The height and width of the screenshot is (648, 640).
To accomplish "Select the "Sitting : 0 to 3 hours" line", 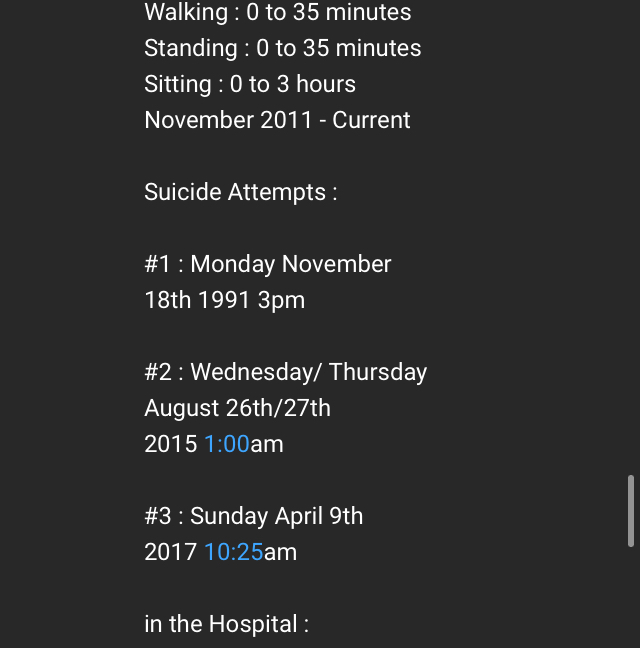I will (250, 84).
